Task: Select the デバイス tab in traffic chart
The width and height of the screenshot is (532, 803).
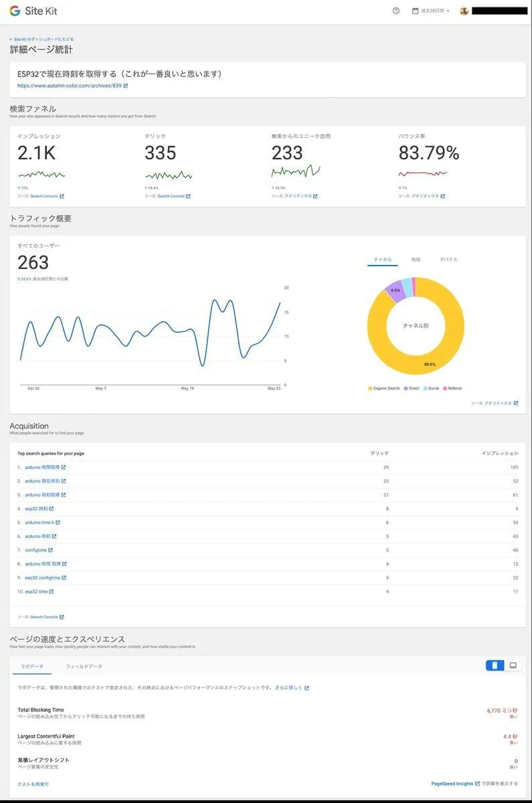Action: tap(448, 260)
